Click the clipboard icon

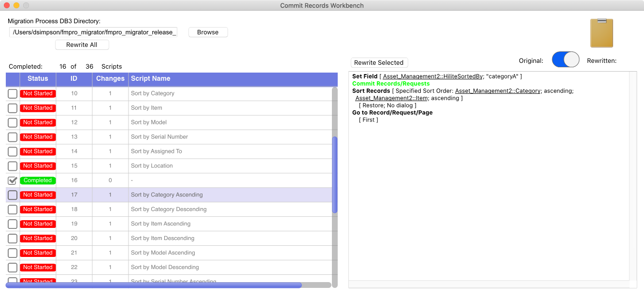601,33
